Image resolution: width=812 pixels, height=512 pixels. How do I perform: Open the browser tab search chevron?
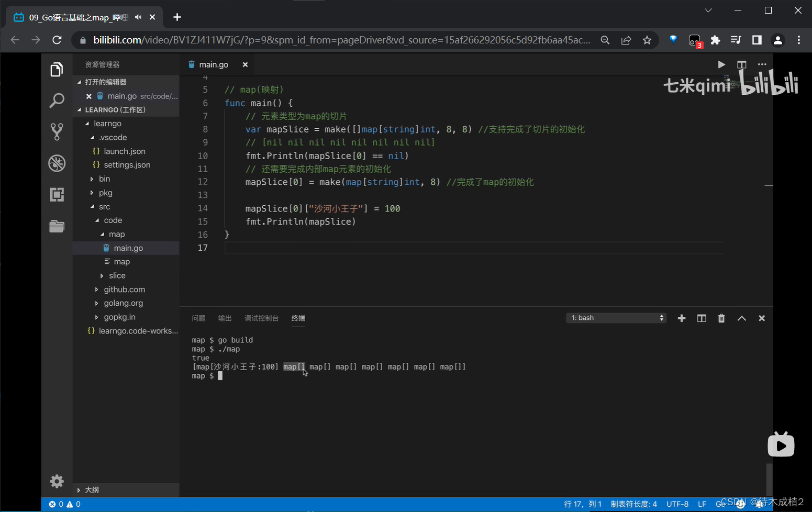pos(708,10)
